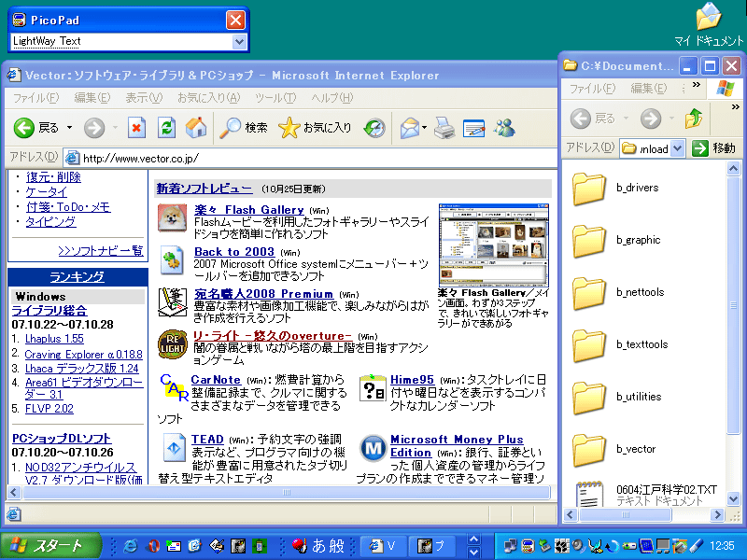Screen dimensions: 747x560
Task: Open IE 編集(E) menu
Action: 92,98
